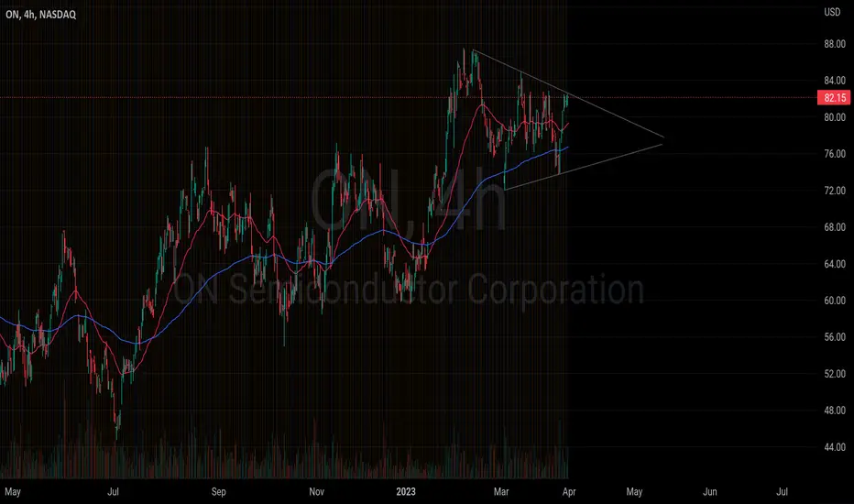Click the May label at left of time axis
Screen dimensions: 854x504
[13, 492]
